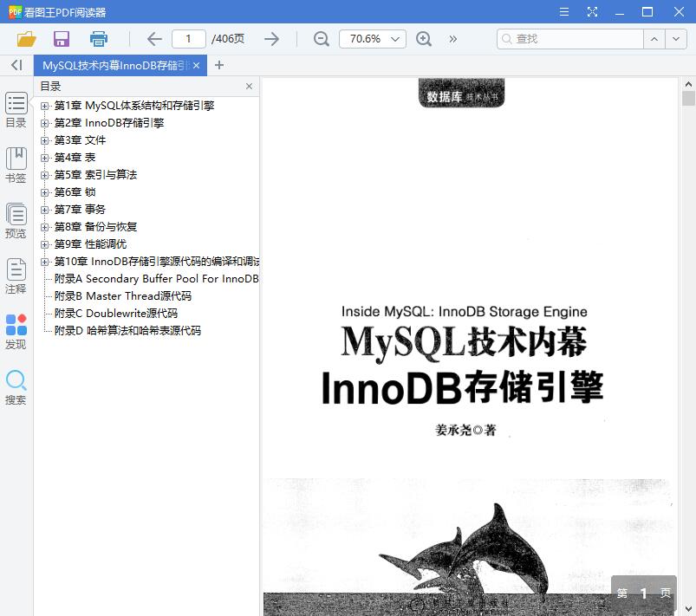This screenshot has width=696, height=616.
Task: Click the scrollbar down arrow
Action: (x=688, y=608)
